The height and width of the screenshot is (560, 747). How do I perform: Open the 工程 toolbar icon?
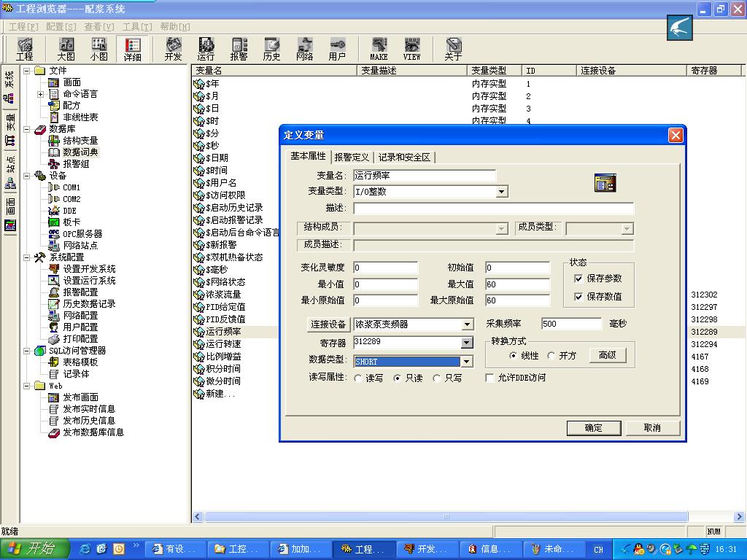pyautogui.click(x=25, y=49)
